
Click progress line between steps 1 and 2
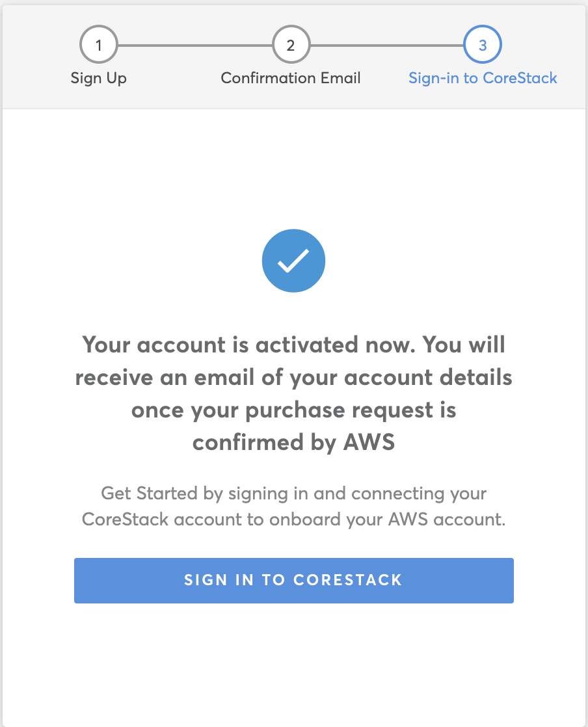[194, 46]
